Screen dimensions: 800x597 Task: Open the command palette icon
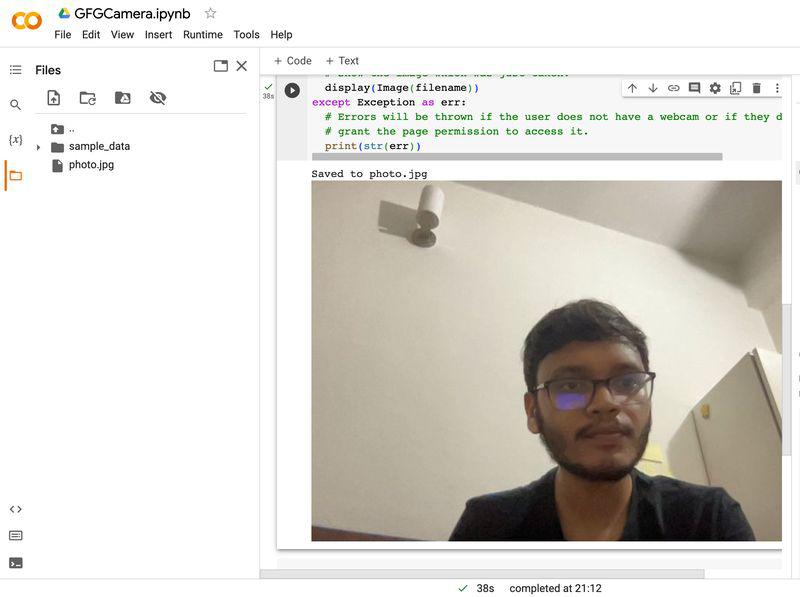click(x=16, y=536)
